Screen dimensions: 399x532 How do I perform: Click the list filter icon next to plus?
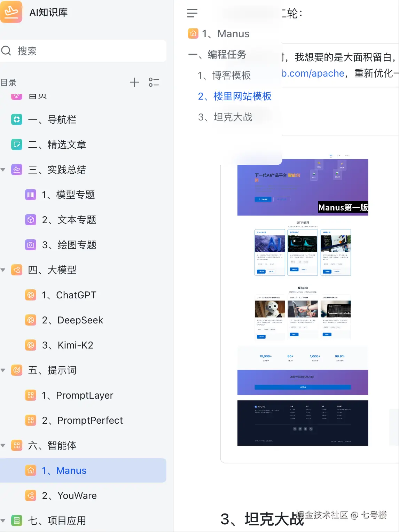[154, 82]
